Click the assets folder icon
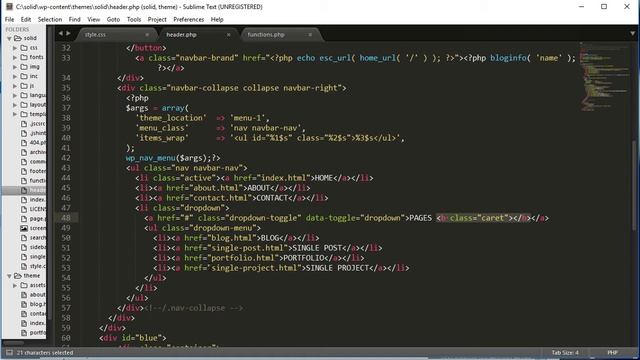 click(24, 285)
